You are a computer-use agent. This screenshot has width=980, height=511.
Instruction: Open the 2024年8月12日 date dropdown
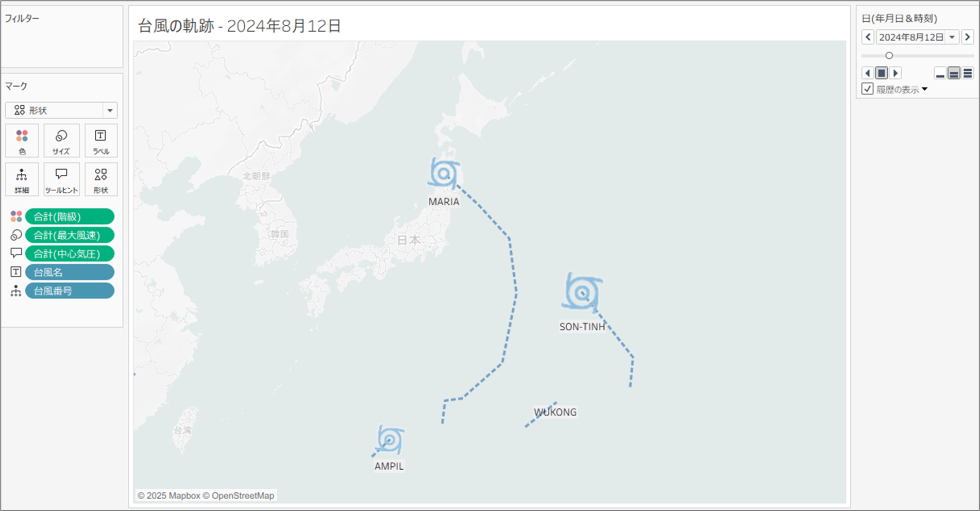pos(952,37)
